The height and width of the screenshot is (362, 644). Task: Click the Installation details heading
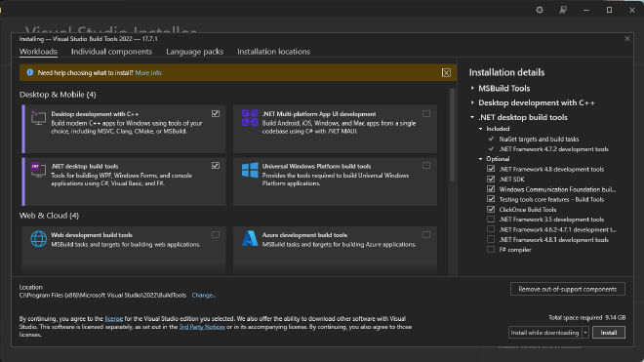coord(506,72)
